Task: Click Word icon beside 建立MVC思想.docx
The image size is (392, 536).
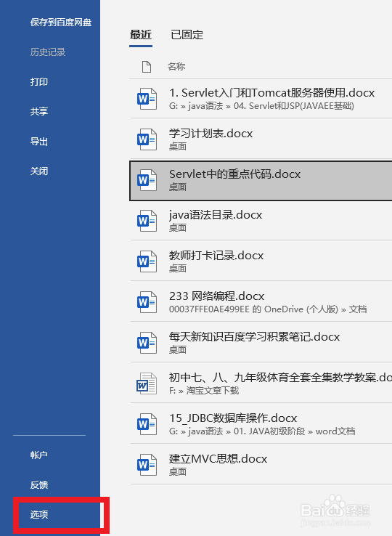Action: point(147,465)
